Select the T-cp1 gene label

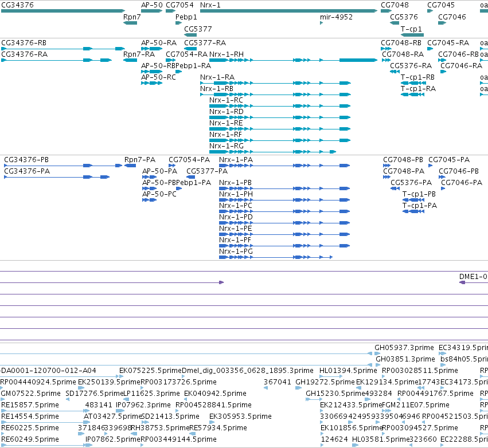coord(411,29)
